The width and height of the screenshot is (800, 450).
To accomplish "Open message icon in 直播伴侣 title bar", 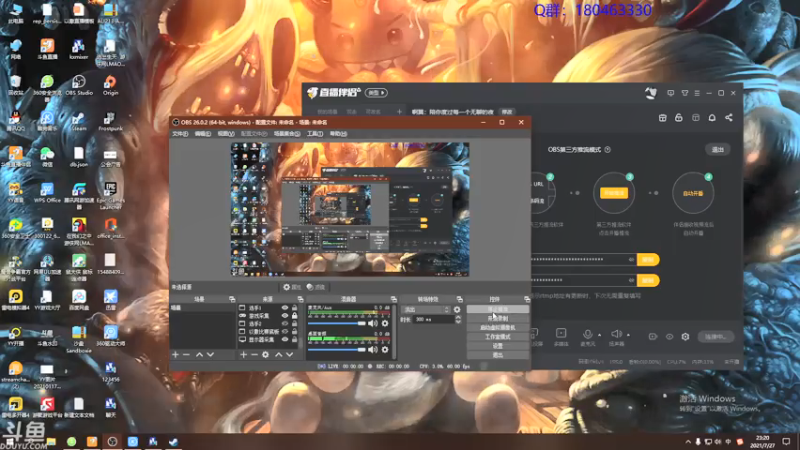I will click(x=670, y=93).
